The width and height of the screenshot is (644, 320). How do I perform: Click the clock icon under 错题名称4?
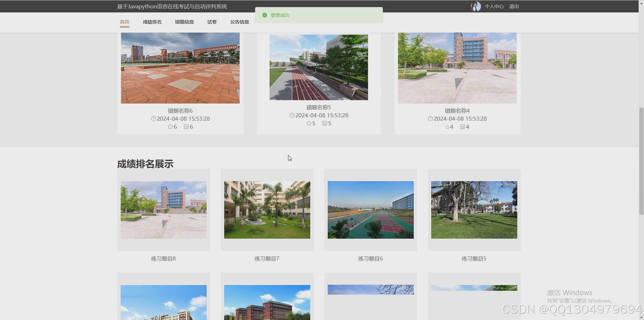(431, 119)
